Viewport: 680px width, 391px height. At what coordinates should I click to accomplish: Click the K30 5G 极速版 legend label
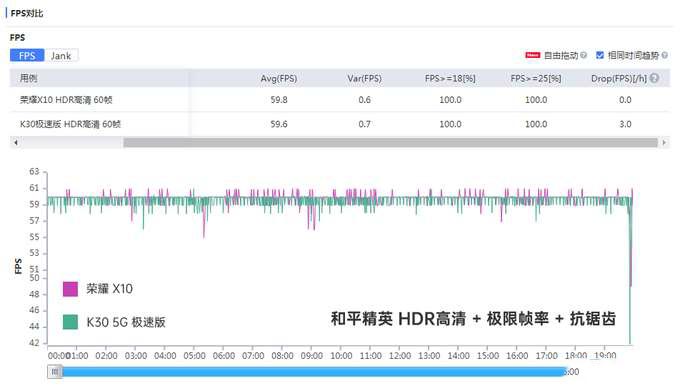pyautogui.click(x=126, y=322)
